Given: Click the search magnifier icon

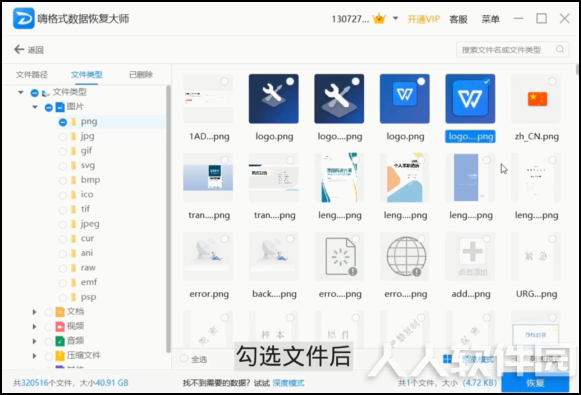Looking at the screenshot, I should tap(560, 49).
